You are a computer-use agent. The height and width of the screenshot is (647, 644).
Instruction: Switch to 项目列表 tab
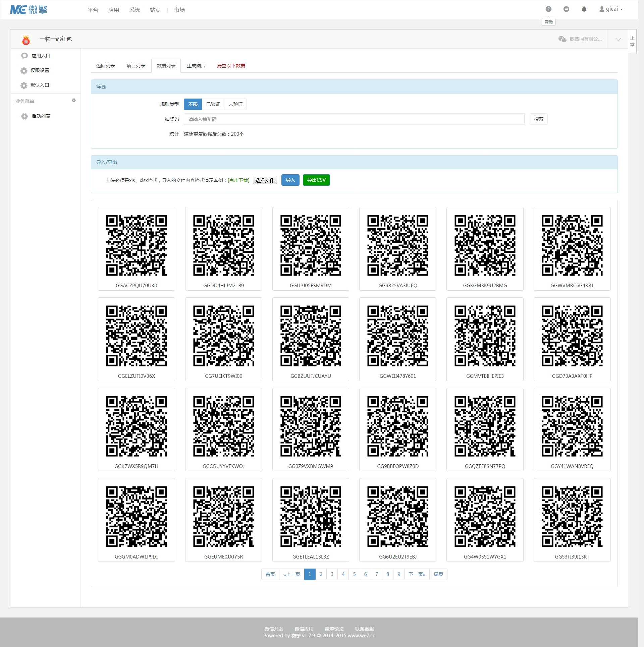(x=136, y=66)
